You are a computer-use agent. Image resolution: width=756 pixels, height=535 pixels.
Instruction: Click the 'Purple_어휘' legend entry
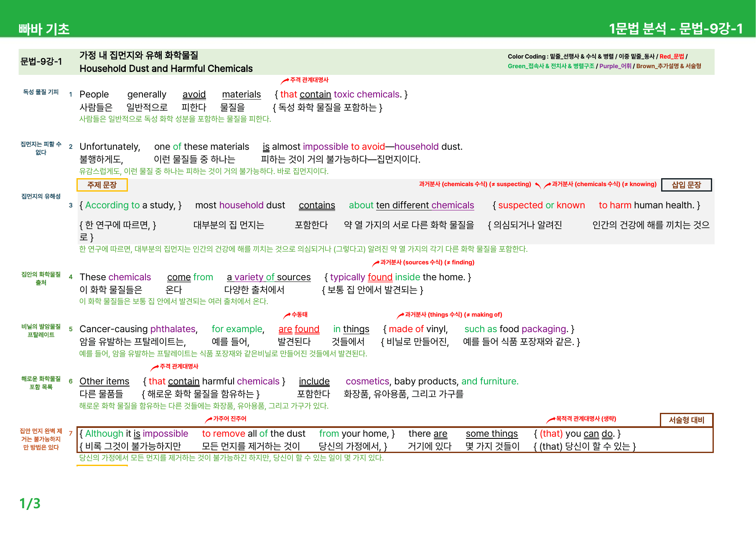point(615,66)
